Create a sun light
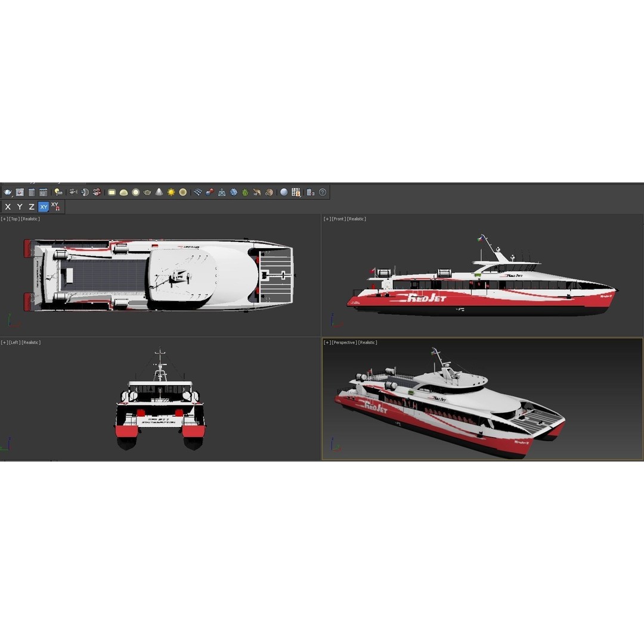The height and width of the screenshot is (644, 644). pos(171,192)
